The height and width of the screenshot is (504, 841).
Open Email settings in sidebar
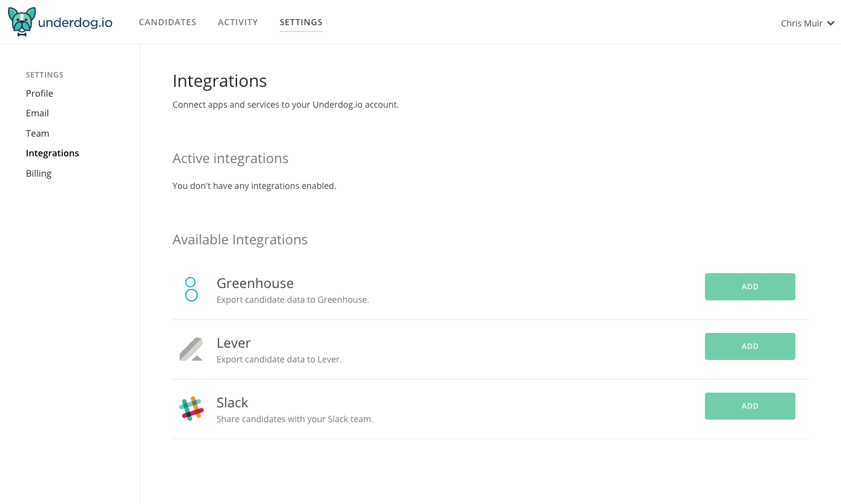38,113
